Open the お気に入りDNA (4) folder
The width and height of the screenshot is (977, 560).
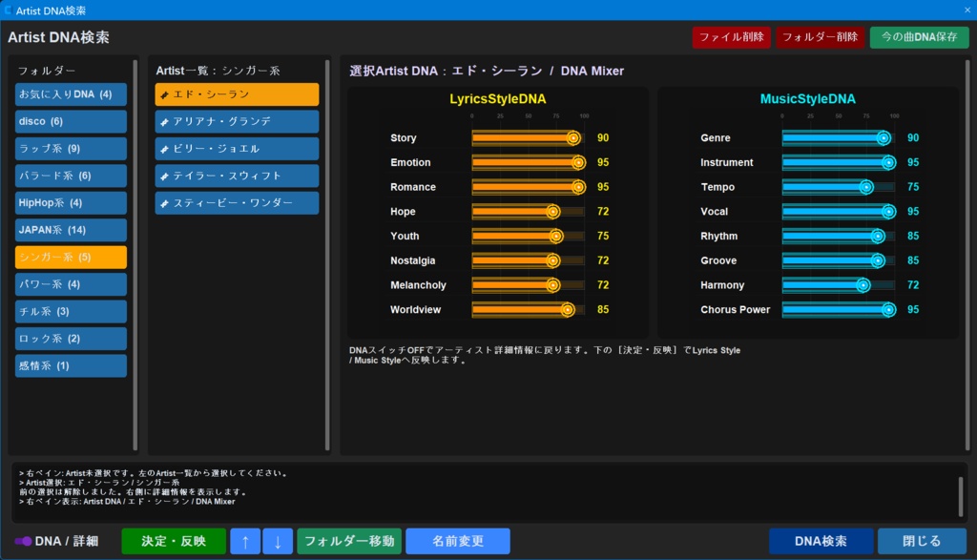click(71, 94)
